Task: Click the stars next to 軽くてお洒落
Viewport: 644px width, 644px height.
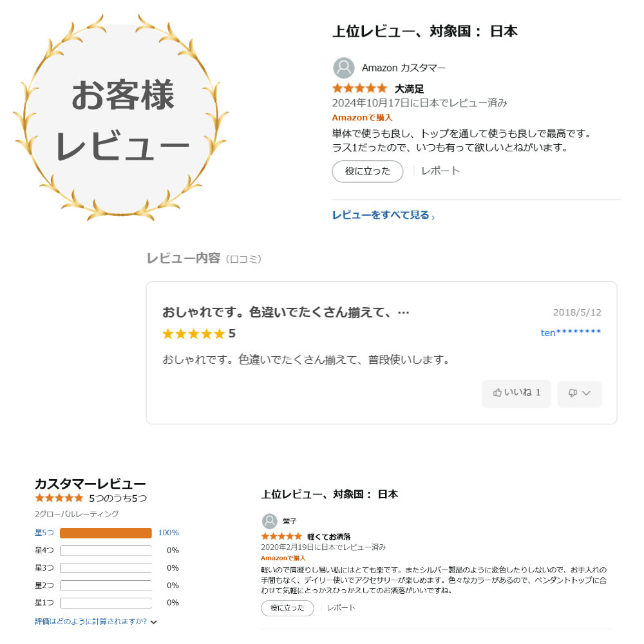Action: pos(281,536)
